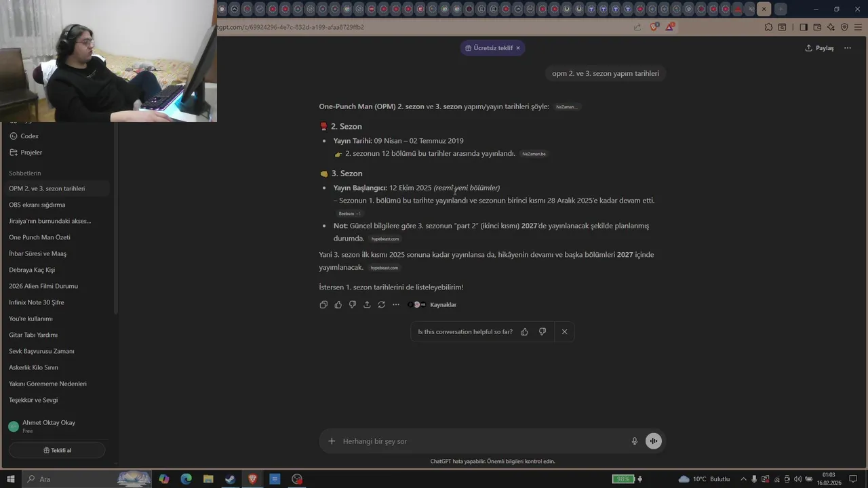The height and width of the screenshot is (488, 868).
Task: Click Brave Shields lion icon
Action: coord(654,27)
